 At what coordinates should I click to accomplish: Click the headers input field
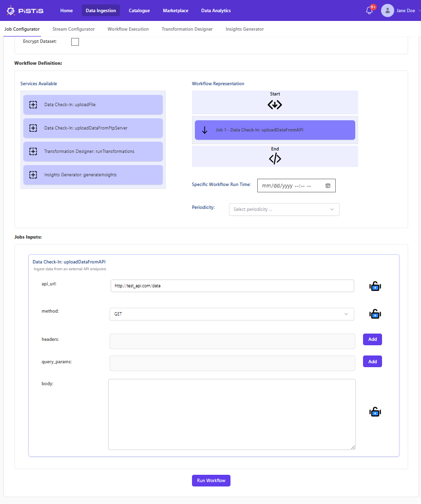232,341
